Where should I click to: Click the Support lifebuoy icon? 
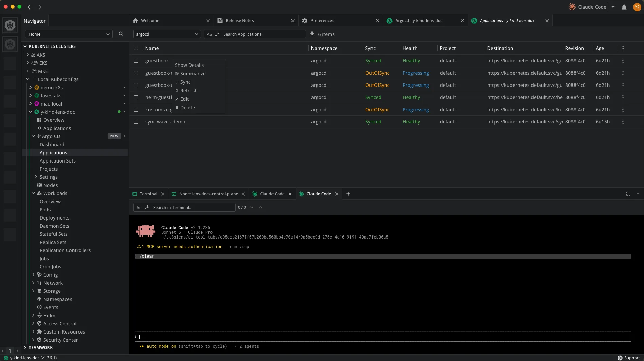click(x=620, y=358)
